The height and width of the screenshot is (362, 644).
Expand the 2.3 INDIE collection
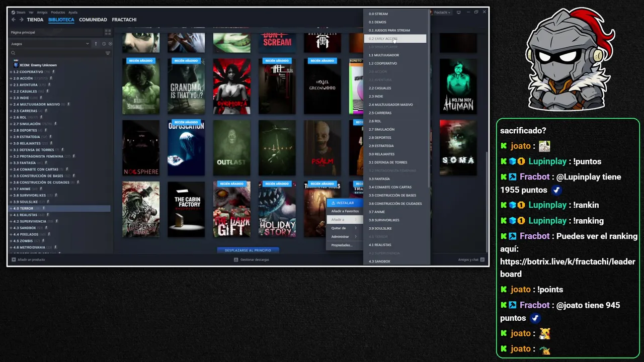point(11,98)
